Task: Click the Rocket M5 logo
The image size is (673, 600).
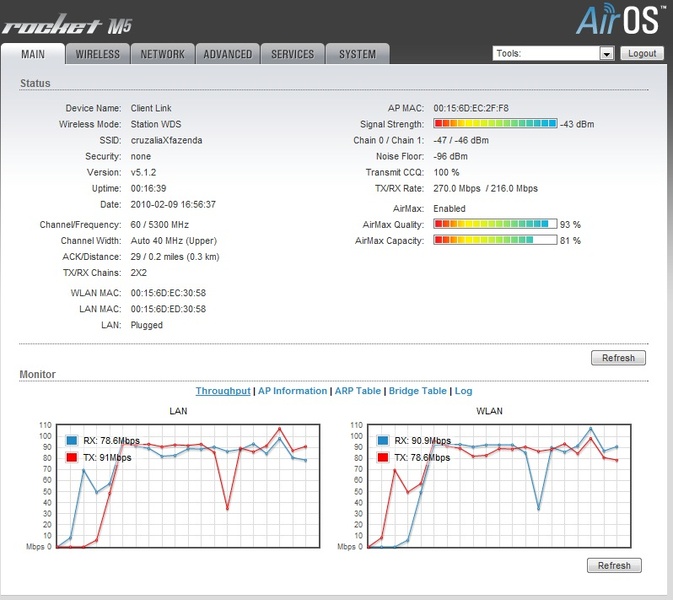Action: tap(67, 24)
